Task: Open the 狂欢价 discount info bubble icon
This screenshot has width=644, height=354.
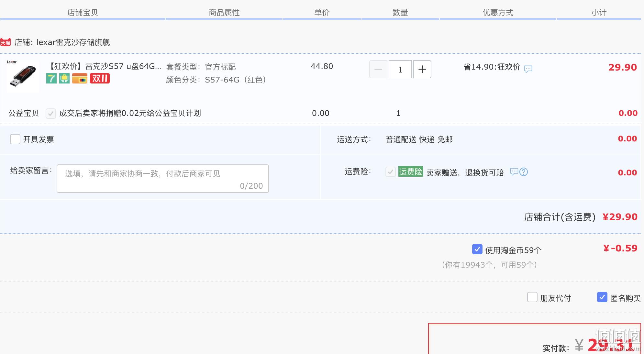Action: (x=528, y=69)
